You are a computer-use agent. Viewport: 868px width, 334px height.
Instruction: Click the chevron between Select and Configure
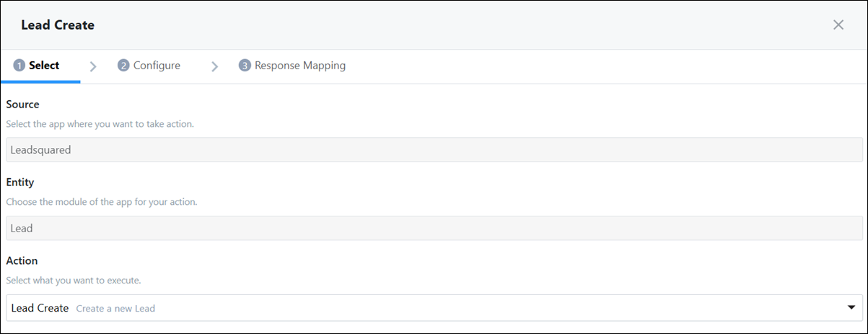[x=93, y=66]
